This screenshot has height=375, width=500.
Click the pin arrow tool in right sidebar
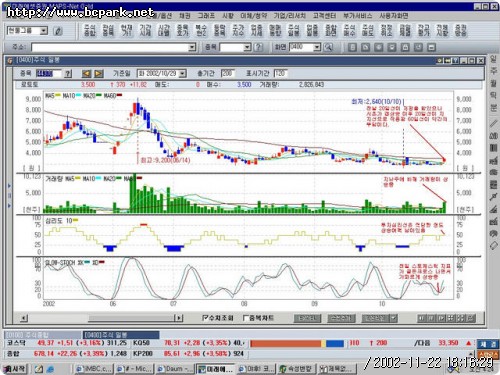[x=494, y=197]
